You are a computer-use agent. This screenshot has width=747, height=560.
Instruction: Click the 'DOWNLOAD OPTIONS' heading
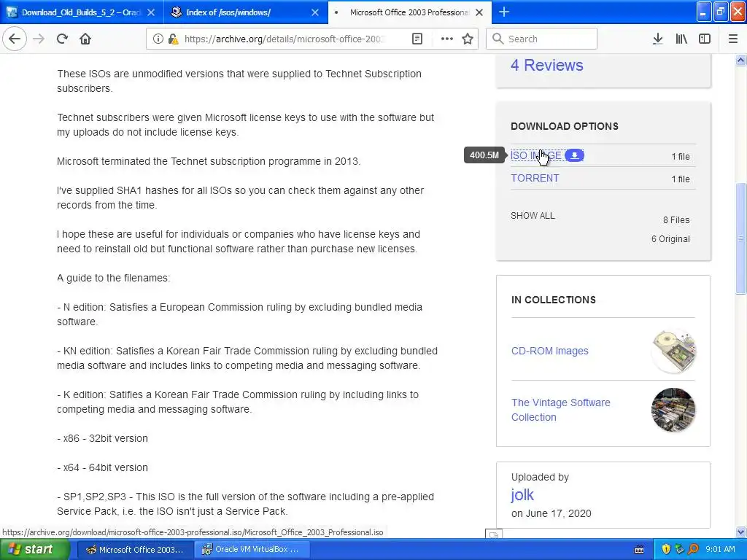coord(565,126)
